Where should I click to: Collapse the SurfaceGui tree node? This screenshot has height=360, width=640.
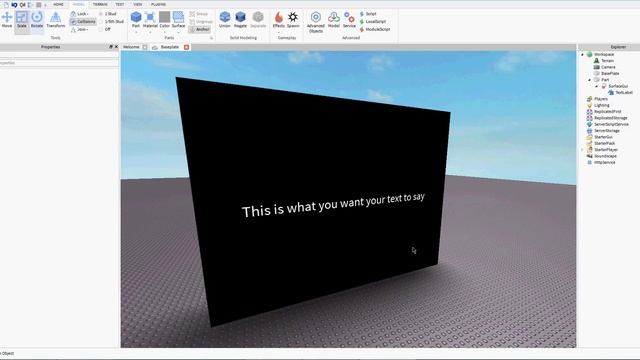[x=596, y=87]
